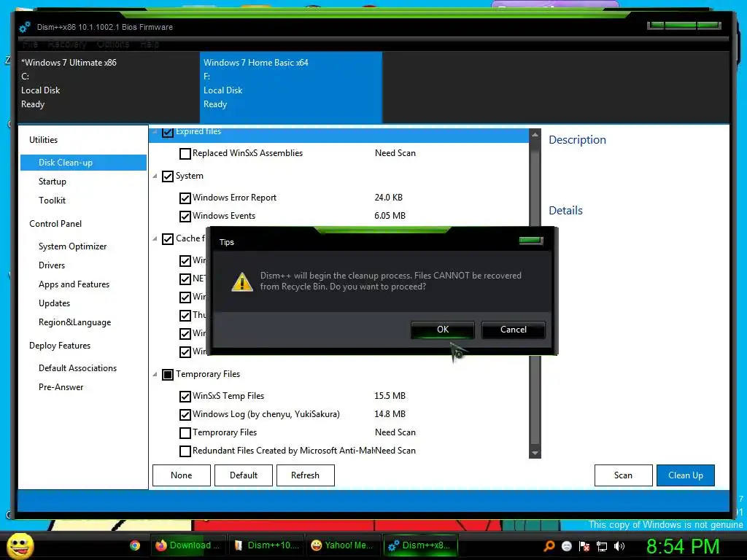This screenshot has width=747, height=560.
Task: Check Replaced WinSxS Assemblies box
Action: (185, 153)
